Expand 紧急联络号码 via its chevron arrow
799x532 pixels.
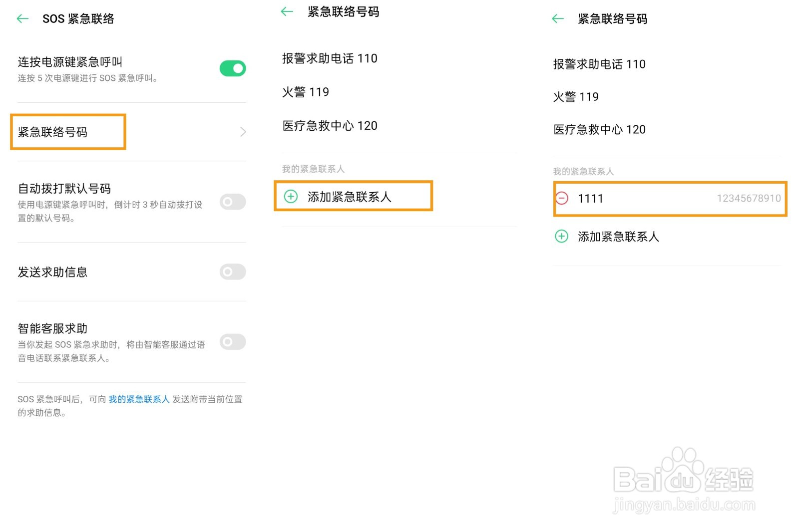click(x=242, y=131)
